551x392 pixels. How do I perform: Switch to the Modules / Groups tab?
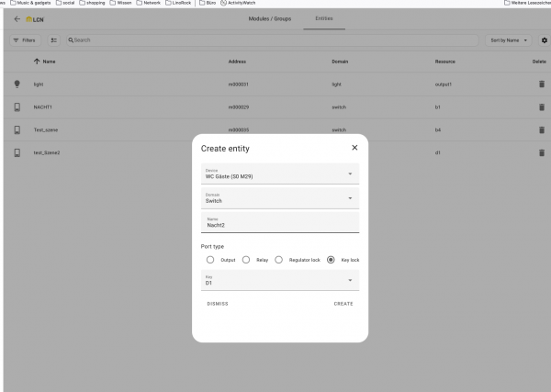(x=270, y=19)
